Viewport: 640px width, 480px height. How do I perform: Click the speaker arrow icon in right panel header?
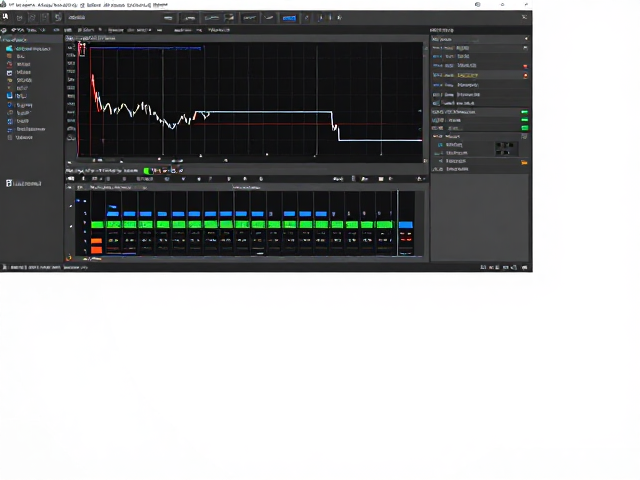point(526,39)
